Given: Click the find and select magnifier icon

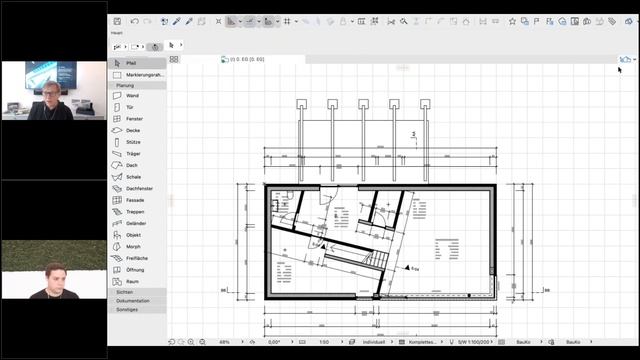Looking at the screenshot, I should [x=404, y=21].
